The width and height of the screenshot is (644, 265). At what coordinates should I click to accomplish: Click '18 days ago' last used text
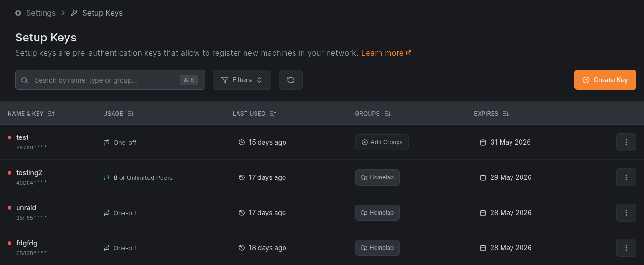[x=267, y=248]
